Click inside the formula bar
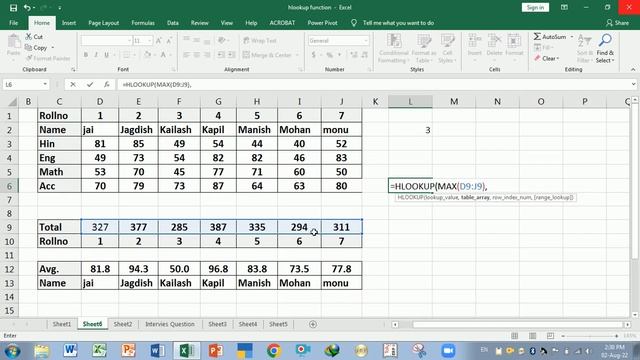 [373, 84]
